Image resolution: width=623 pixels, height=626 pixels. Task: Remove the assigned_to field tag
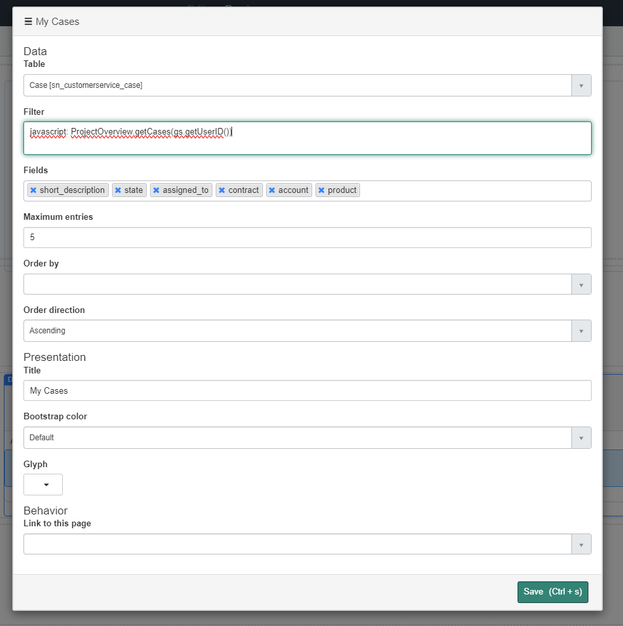coord(157,190)
